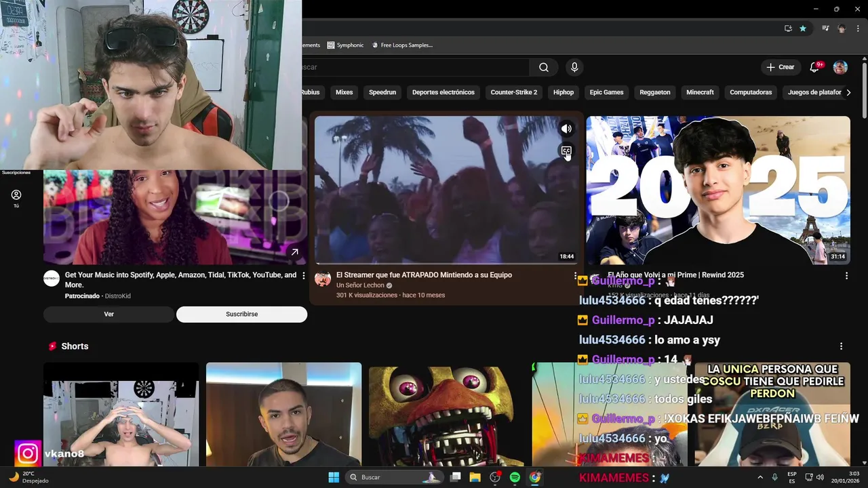Select the Counter-Strike 2 chip

tap(514, 92)
